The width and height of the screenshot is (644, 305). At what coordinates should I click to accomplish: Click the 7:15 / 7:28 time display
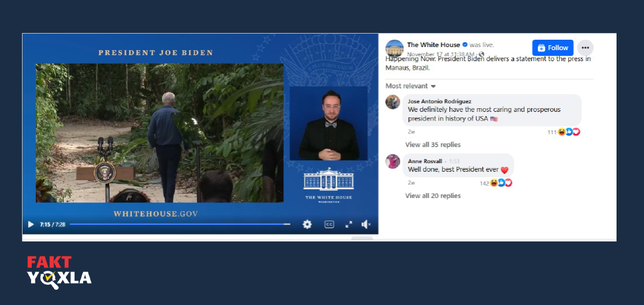point(52,224)
